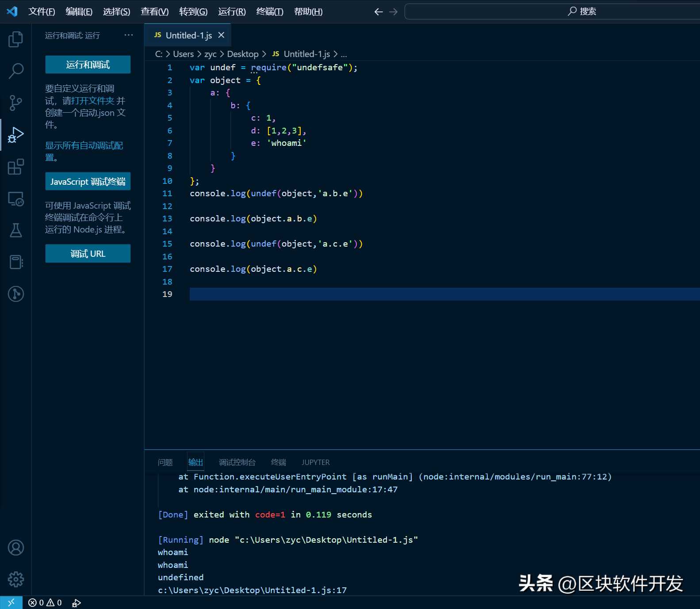Screen dimensions: 700x609
Task: Open the more actions ellipsis in debug panel
Action: 129,35
